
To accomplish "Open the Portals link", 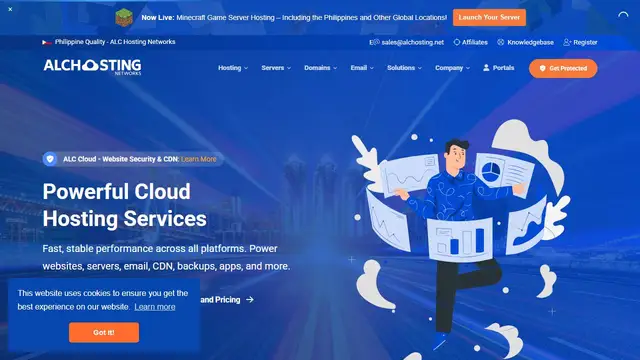I will [503, 68].
